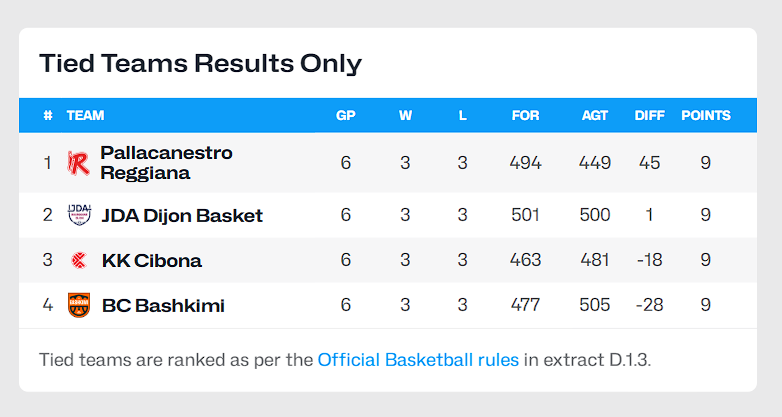This screenshot has width=782, height=417.
Task: Click the GP column header
Action: (346, 115)
